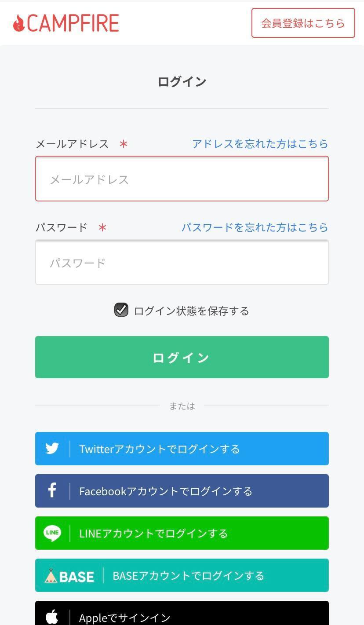Click the CAMPFIRE wordmark text
364x625 pixels.
(73, 23)
